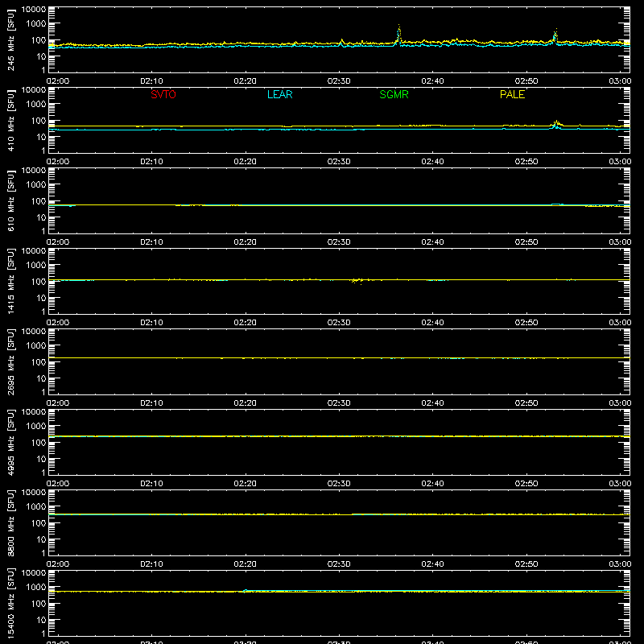The height and width of the screenshot is (644, 644).
Task: Click the 4995 MHz [SFU] axis title
Action: pos(11,442)
